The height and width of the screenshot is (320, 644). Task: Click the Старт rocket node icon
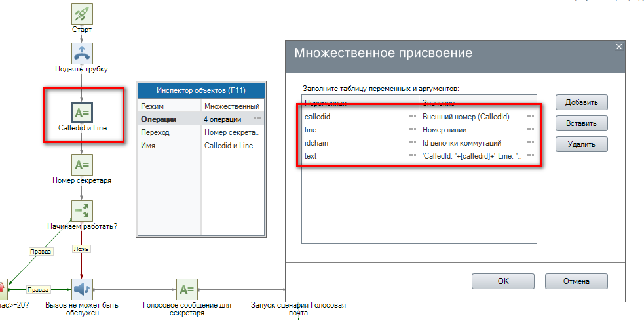[x=82, y=14]
